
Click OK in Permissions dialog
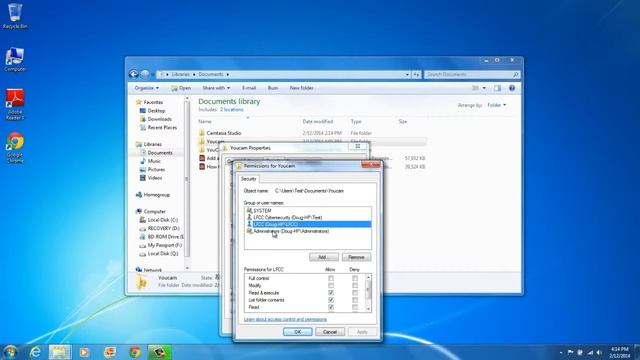[298, 332]
